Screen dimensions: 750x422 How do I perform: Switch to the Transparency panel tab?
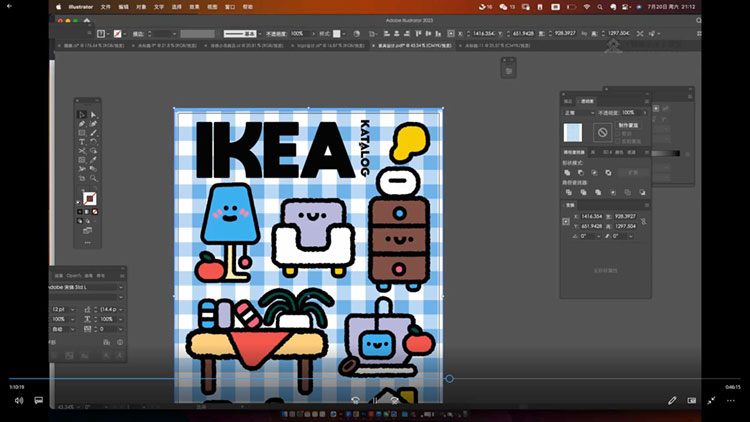coord(587,101)
